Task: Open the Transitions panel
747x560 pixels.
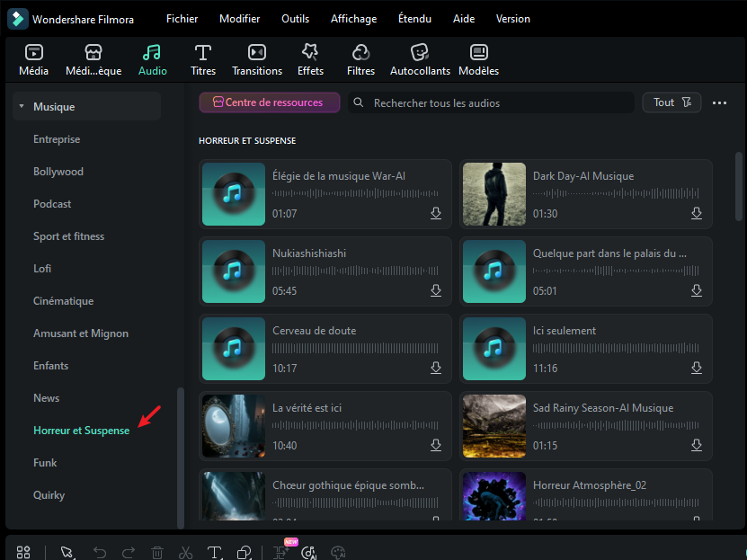Action: (x=256, y=60)
